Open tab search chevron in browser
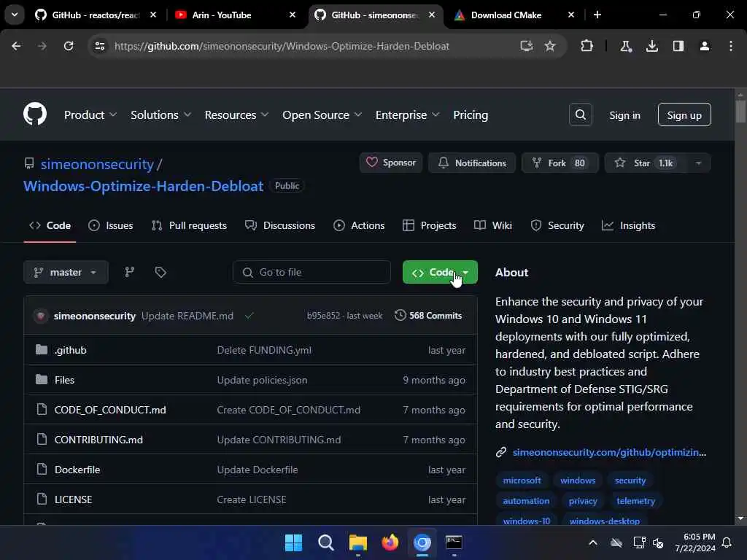747x560 pixels. (15, 15)
